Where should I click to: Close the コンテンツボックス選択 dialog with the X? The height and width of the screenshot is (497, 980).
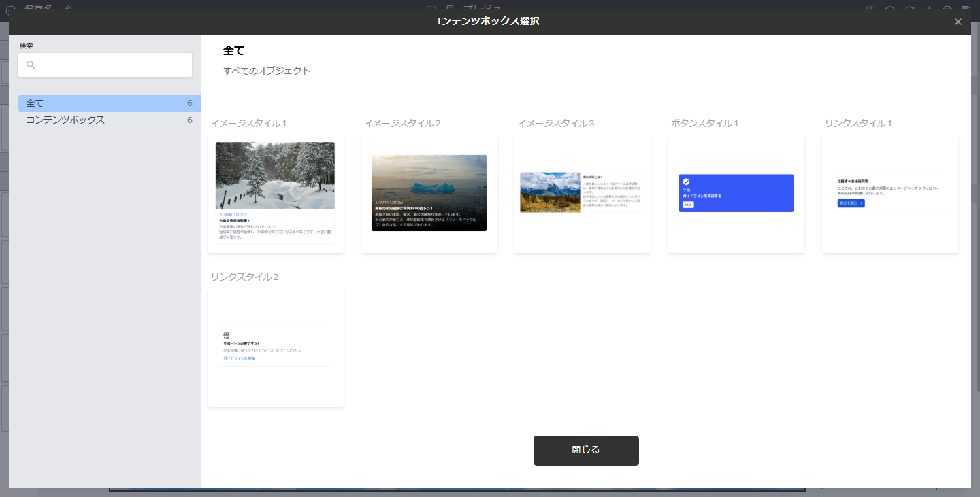(x=958, y=22)
